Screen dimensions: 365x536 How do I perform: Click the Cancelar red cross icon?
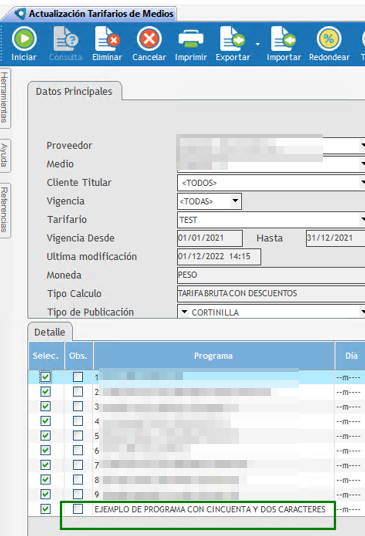click(x=149, y=39)
